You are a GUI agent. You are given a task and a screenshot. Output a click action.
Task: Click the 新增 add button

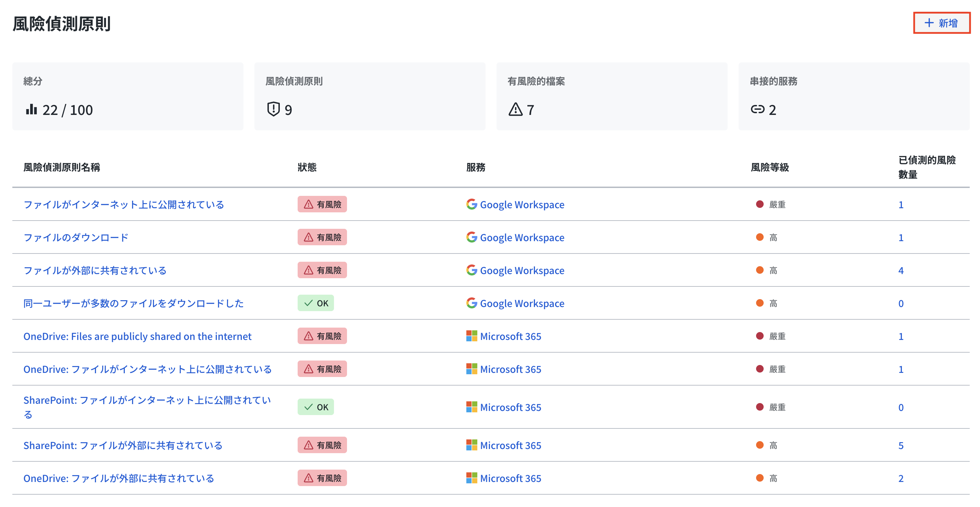(x=942, y=23)
